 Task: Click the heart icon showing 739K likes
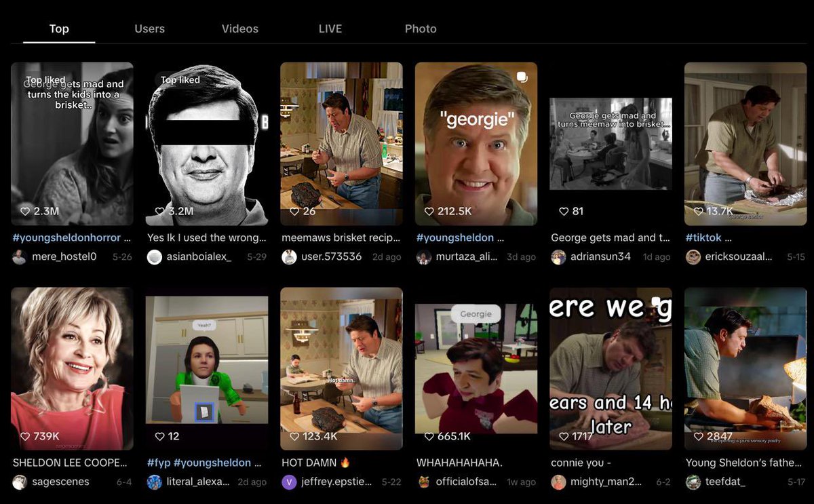click(x=25, y=436)
